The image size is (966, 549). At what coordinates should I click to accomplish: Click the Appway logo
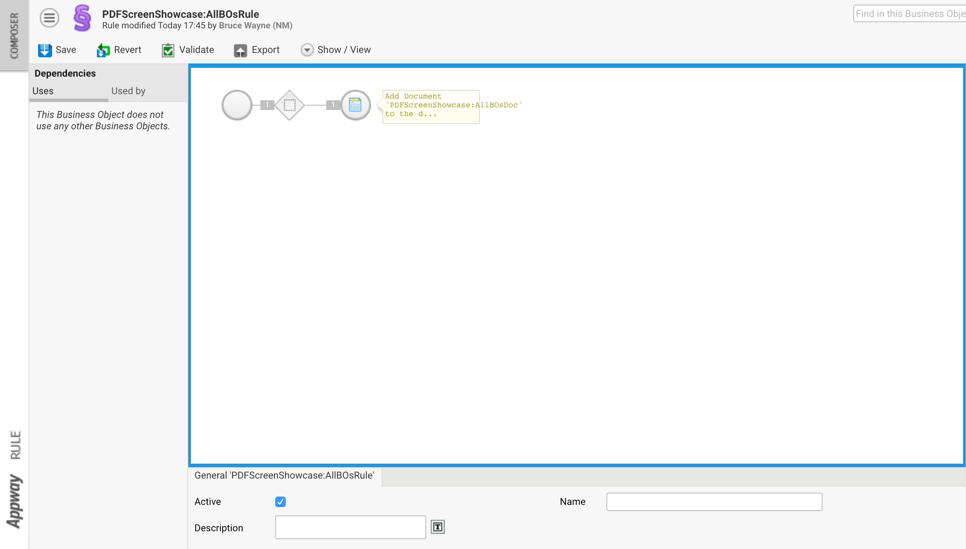coord(15,502)
